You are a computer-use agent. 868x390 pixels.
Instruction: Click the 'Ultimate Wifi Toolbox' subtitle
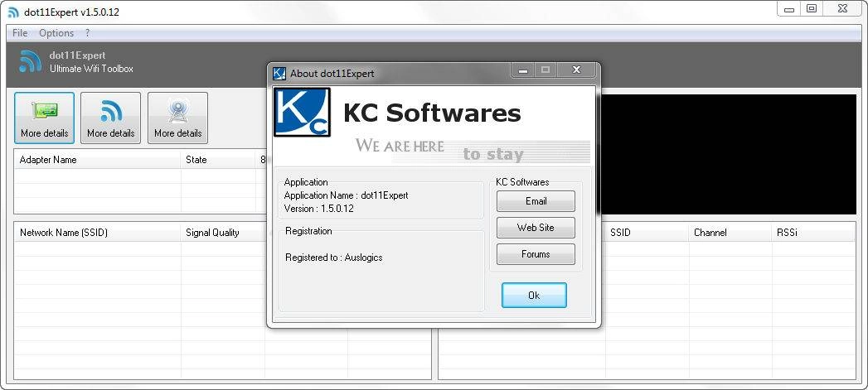(x=91, y=70)
